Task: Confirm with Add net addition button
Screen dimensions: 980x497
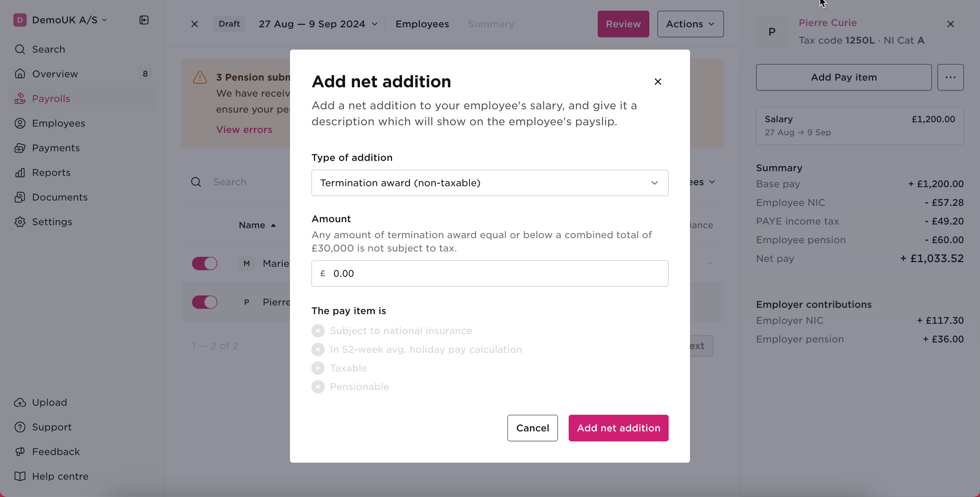Action: [618, 428]
